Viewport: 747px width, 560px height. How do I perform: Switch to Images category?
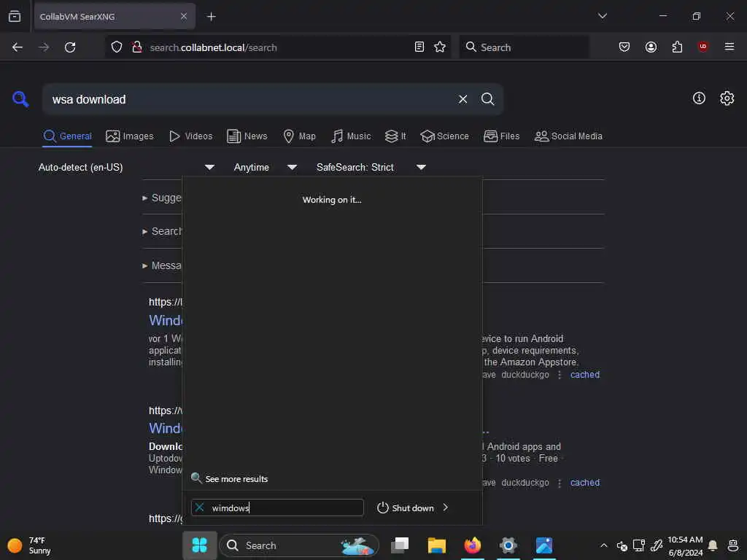130,136
